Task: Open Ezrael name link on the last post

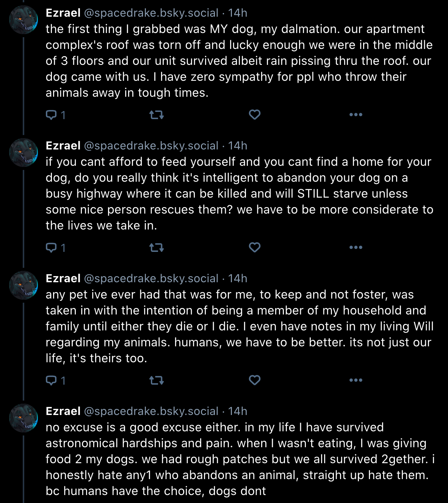Action: (63, 411)
